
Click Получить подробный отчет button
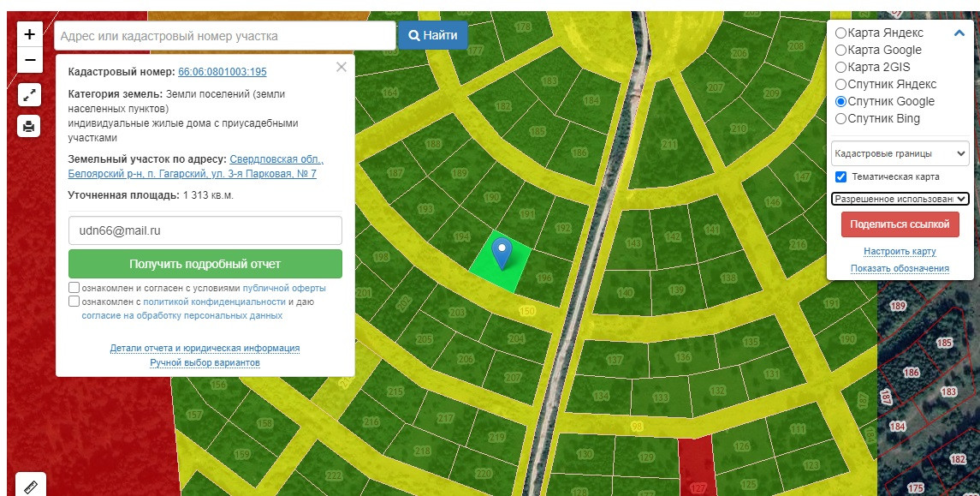205,264
